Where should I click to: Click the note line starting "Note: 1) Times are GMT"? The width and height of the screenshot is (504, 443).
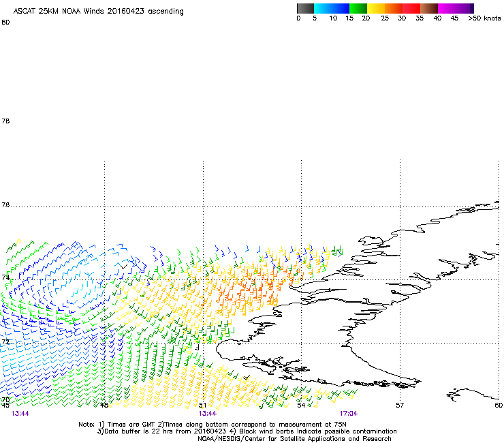212,425
